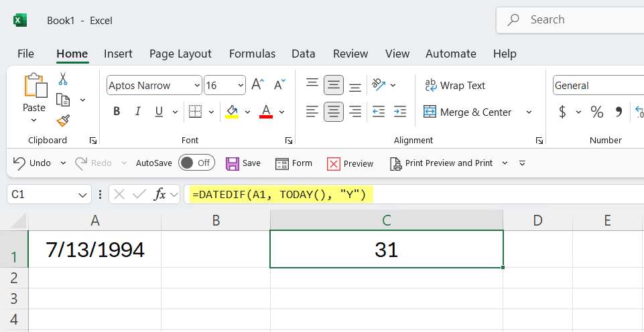
Task: Increase font size with larger A
Action: (258, 85)
